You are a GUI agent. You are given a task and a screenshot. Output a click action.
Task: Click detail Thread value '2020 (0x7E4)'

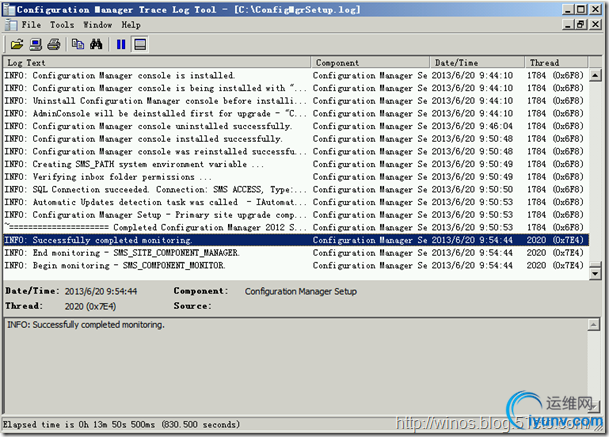(x=90, y=306)
